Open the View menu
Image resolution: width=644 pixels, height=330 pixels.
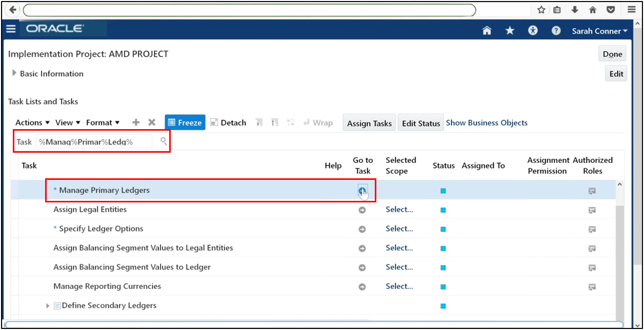click(65, 122)
